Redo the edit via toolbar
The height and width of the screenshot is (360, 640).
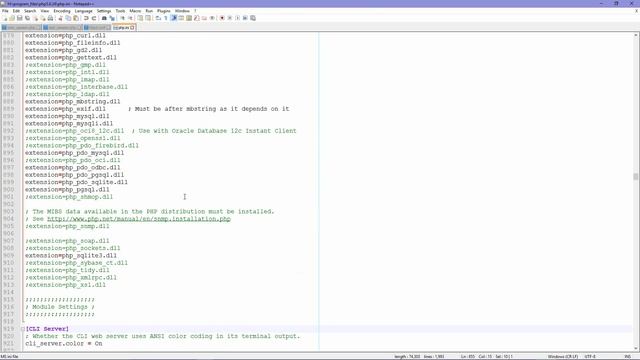point(94,18)
